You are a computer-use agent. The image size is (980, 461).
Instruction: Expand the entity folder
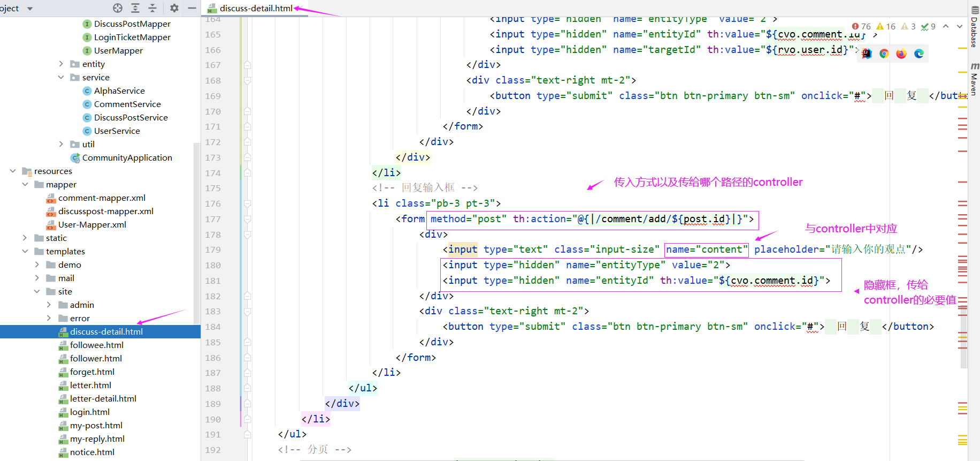(61, 64)
